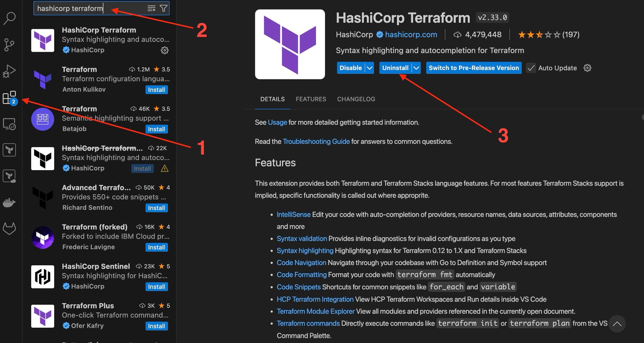Screen dimensions: 644x343
Task: Open the IntelliSense feature link
Action: click(x=294, y=214)
